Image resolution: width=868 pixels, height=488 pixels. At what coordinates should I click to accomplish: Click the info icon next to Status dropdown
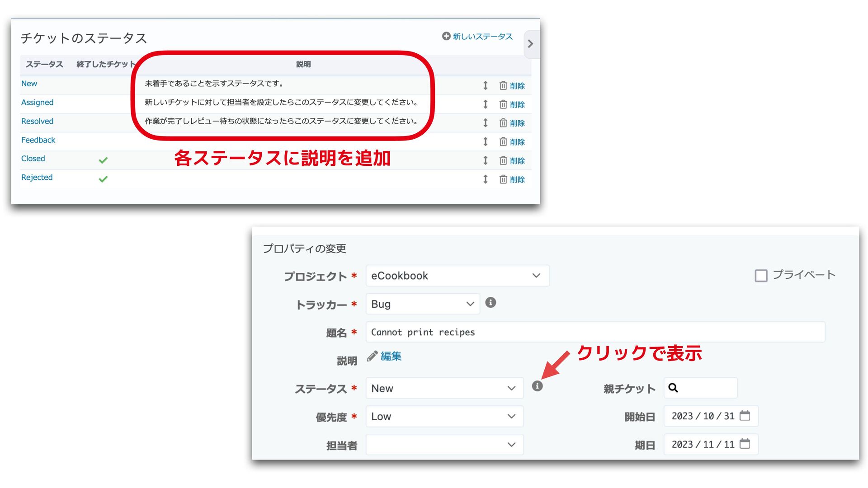tap(537, 386)
